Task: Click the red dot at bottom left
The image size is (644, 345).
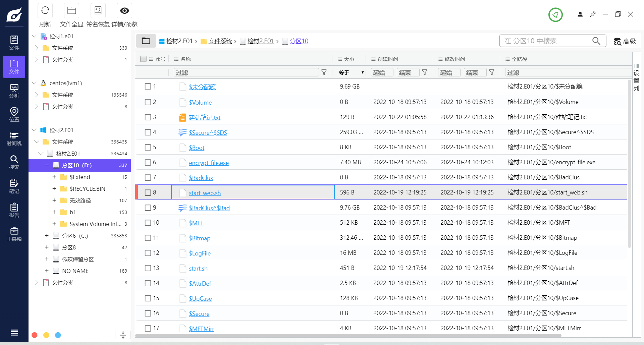Action: click(34, 335)
